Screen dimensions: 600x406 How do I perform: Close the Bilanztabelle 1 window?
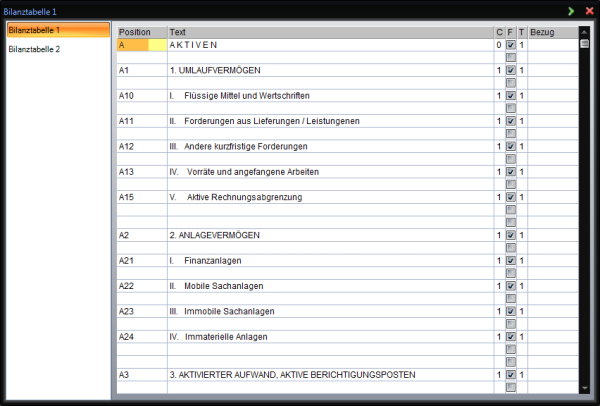coord(590,11)
